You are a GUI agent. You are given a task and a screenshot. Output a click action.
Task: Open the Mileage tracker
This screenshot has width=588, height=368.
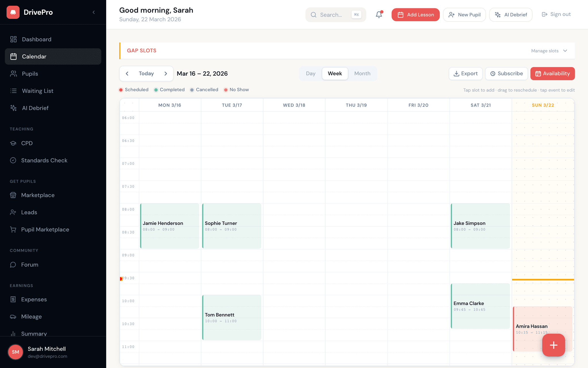(x=31, y=317)
